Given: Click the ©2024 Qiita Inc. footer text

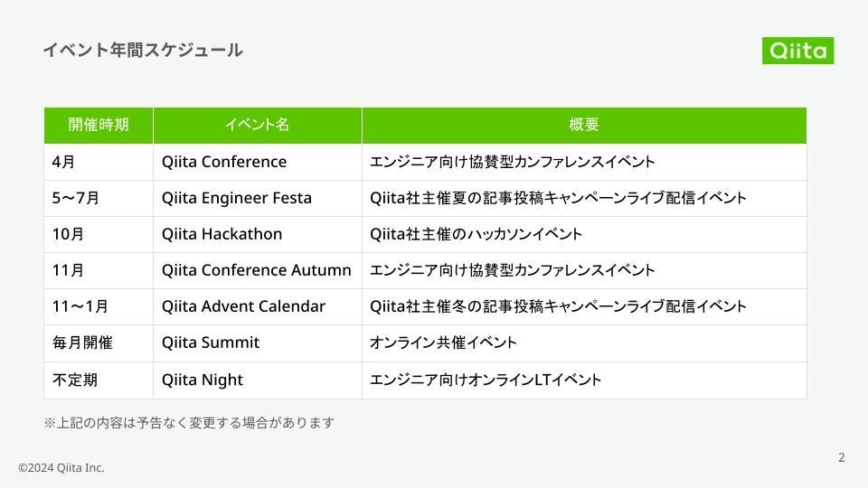Looking at the screenshot, I should [61, 467].
